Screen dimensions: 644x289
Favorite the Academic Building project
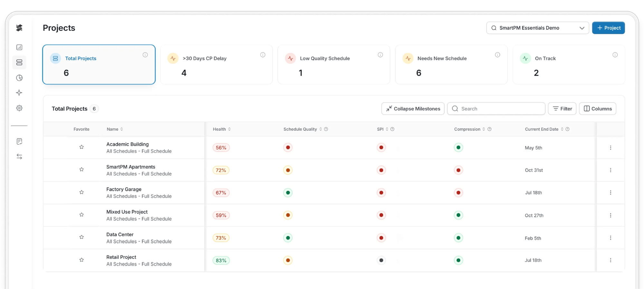(x=81, y=147)
